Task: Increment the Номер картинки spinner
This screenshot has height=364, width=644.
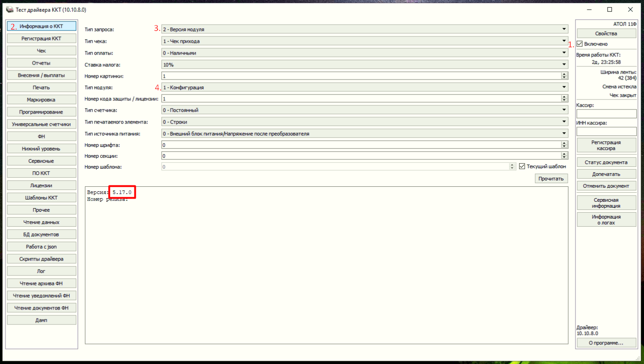Action: pyautogui.click(x=565, y=75)
